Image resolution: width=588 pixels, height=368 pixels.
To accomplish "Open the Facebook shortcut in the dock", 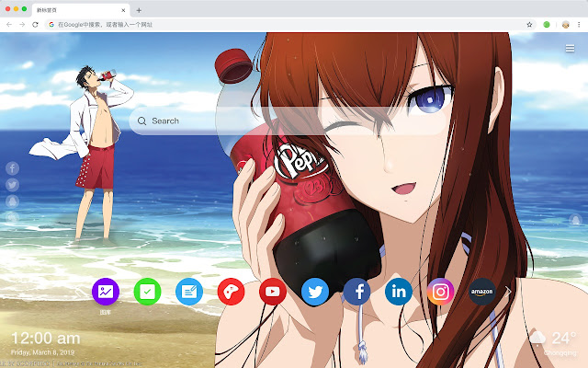I will click(356, 292).
